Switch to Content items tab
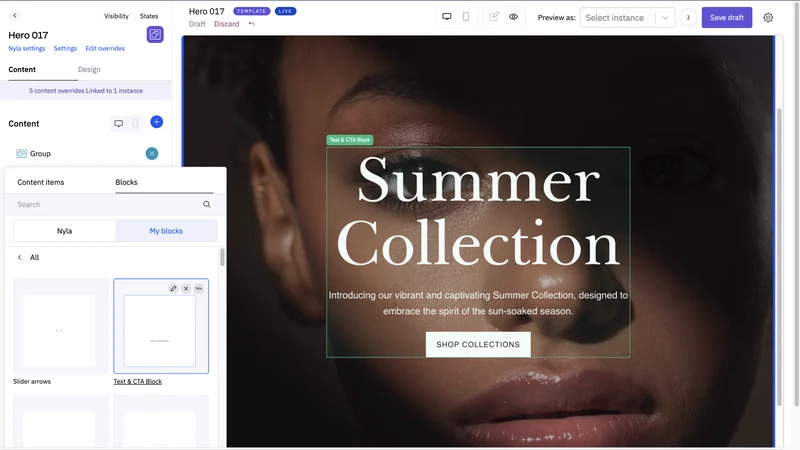The image size is (800, 450). coord(41,182)
